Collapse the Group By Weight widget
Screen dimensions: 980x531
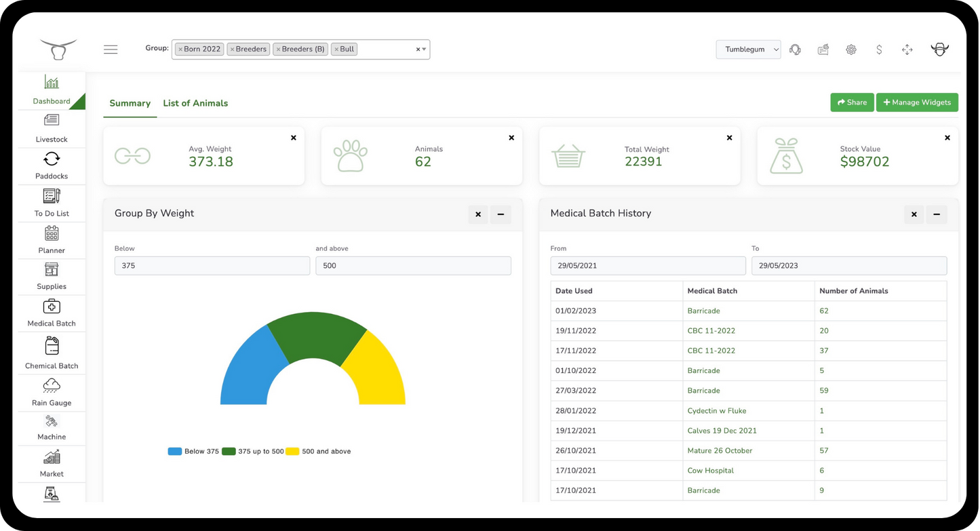click(x=501, y=214)
